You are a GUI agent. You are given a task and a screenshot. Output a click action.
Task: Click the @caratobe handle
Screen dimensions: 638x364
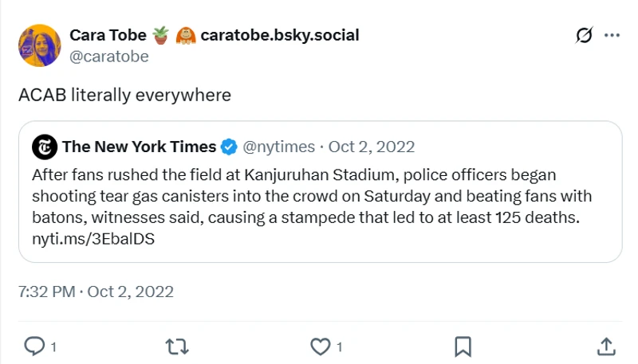pyautogui.click(x=108, y=56)
